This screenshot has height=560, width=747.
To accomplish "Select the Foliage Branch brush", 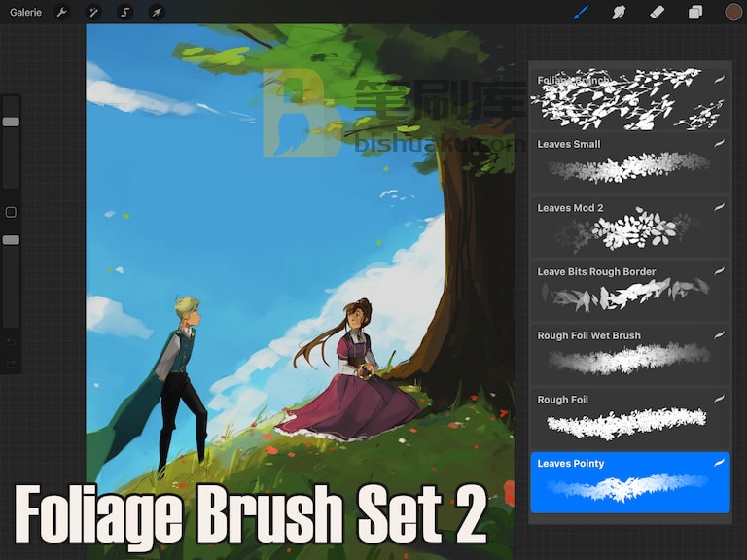I will 630,98.
